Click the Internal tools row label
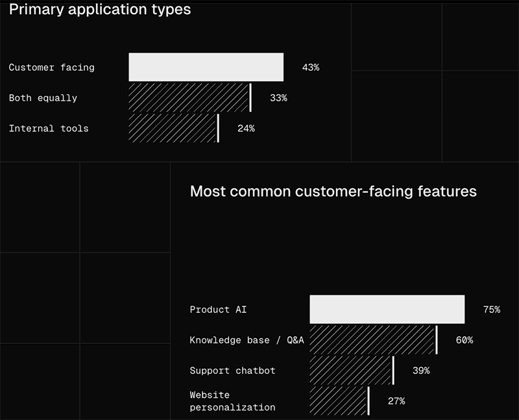Viewport: 519px width, 420px height. click(x=49, y=128)
